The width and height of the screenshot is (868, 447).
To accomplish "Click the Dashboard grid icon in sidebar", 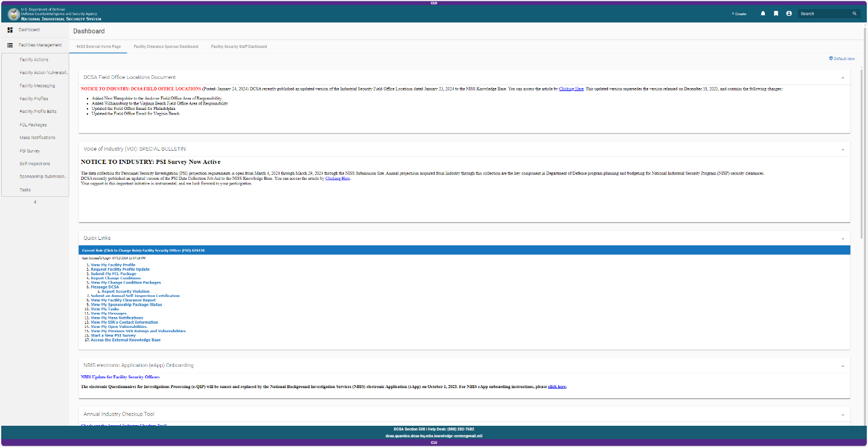I will [x=10, y=30].
